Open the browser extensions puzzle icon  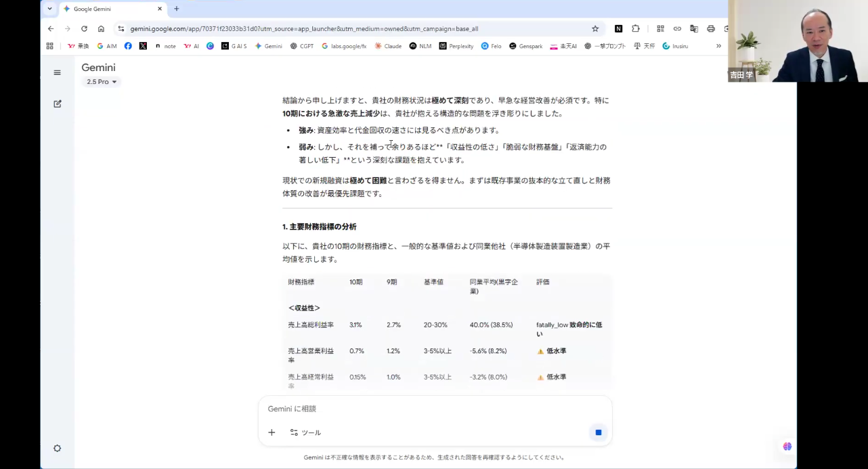pyautogui.click(x=636, y=28)
